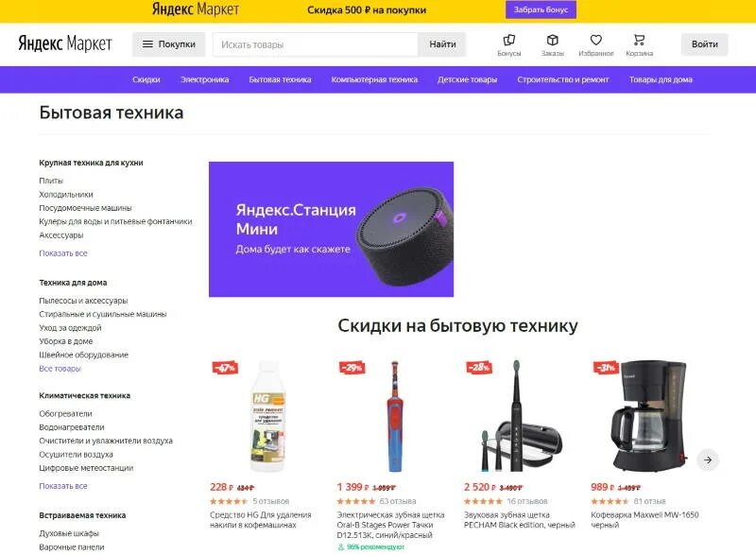Viewport: 756px width, 555px height.
Task: Click the Яндекс Маркет logo
Action: coord(65,43)
